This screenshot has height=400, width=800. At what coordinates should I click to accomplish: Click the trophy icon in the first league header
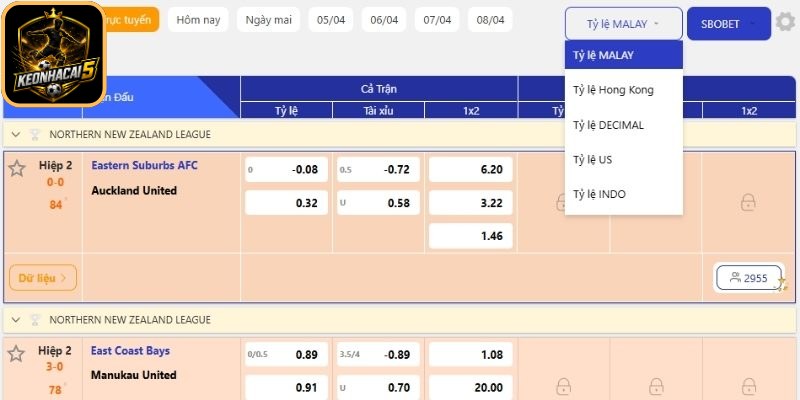click(35, 135)
